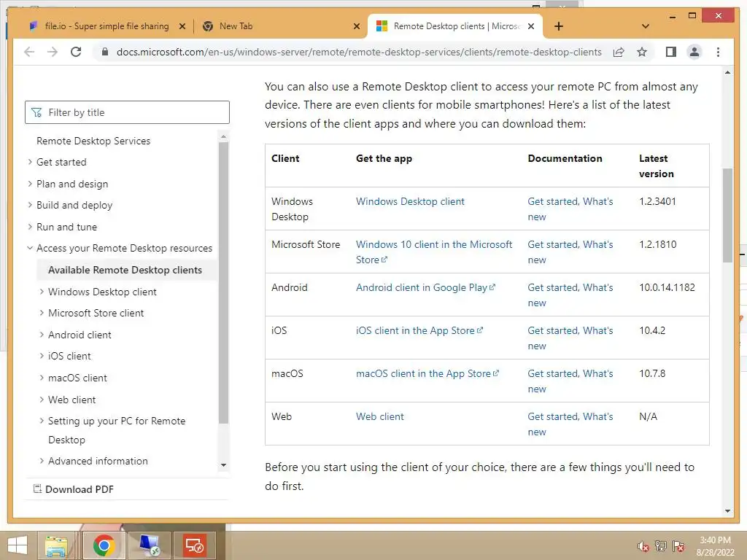
Task: Expand Android client in sidebar
Action: [80, 335]
